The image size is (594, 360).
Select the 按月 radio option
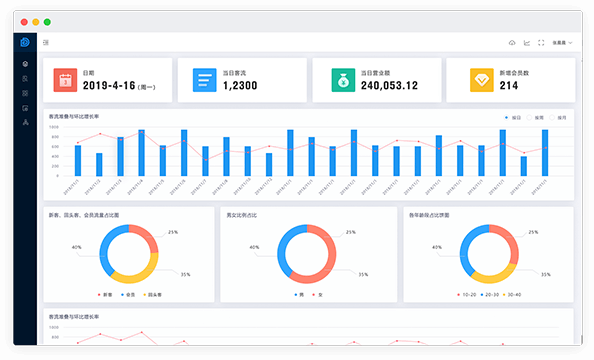pos(558,118)
